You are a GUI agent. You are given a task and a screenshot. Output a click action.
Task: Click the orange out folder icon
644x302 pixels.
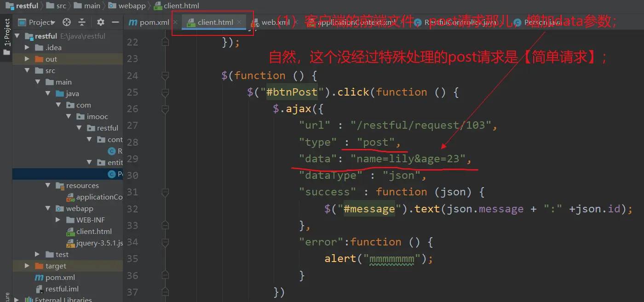coord(39,59)
